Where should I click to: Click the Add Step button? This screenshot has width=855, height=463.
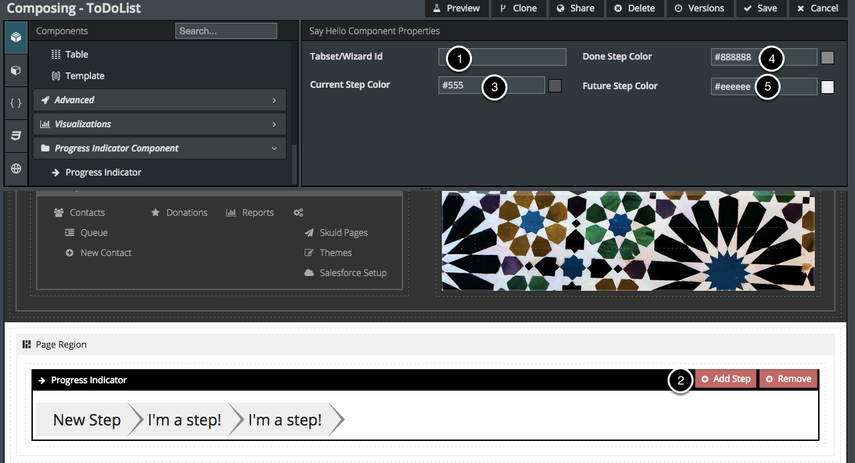[726, 379]
